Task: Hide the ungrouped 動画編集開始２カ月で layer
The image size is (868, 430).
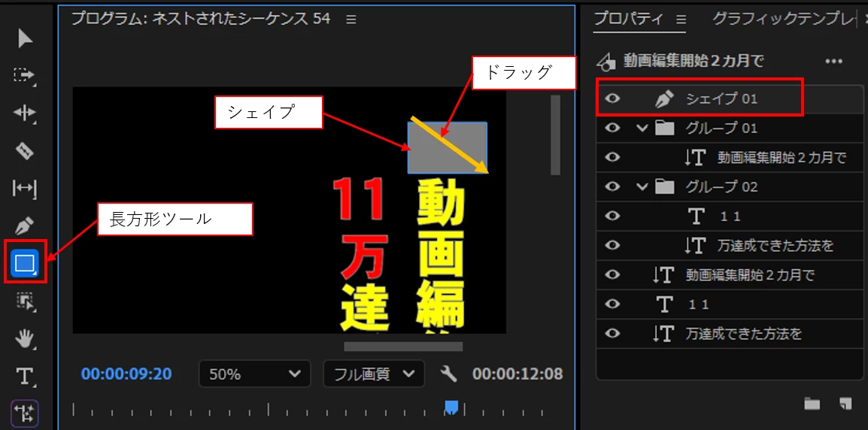Action: coord(612,274)
